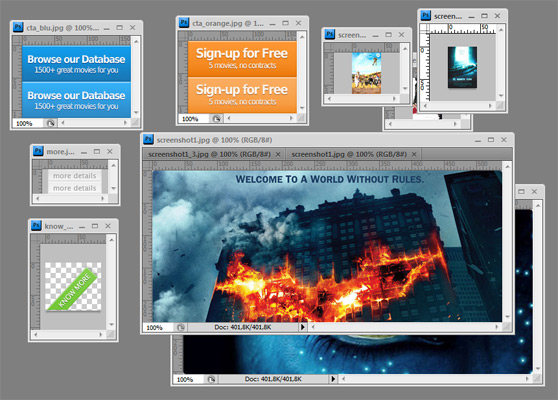This screenshot has width=558, height=400.
Task: Minimize the screenshot1.jpg main window
Action: [x=478, y=140]
